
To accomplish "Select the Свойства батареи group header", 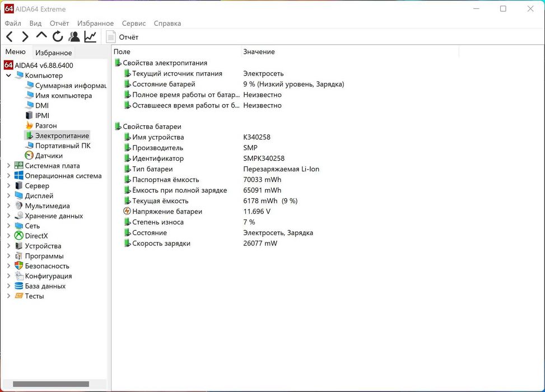I will point(152,127).
